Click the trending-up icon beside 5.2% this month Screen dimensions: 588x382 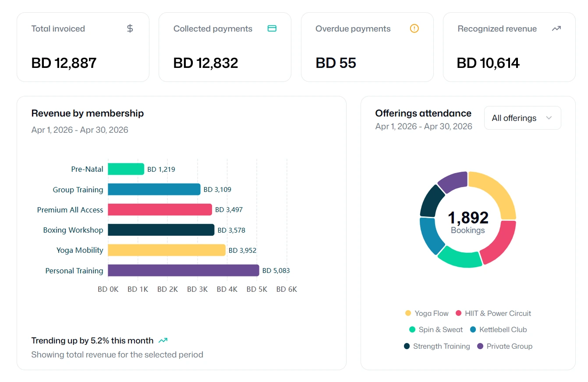pos(163,340)
